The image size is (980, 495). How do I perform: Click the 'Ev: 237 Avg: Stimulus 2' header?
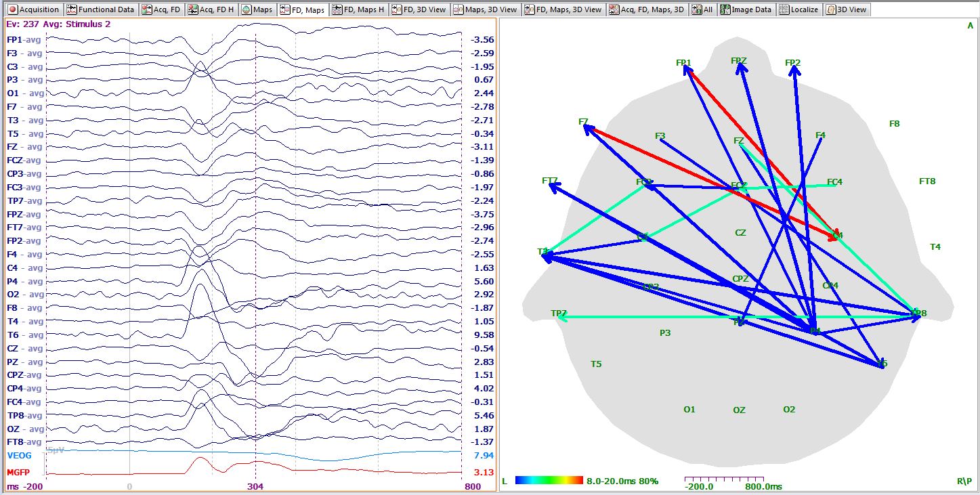[58, 24]
